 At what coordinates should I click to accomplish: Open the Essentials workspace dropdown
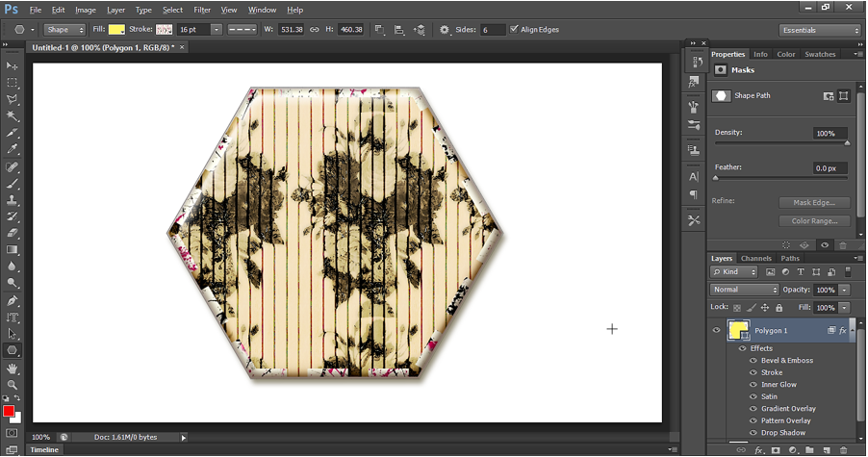[820, 31]
